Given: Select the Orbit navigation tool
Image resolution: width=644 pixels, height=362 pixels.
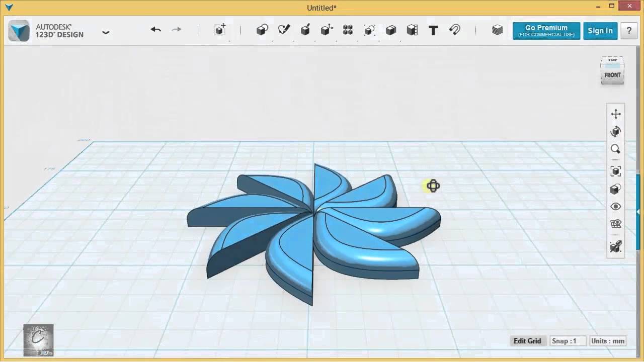Looking at the screenshot, I should (616, 132).
